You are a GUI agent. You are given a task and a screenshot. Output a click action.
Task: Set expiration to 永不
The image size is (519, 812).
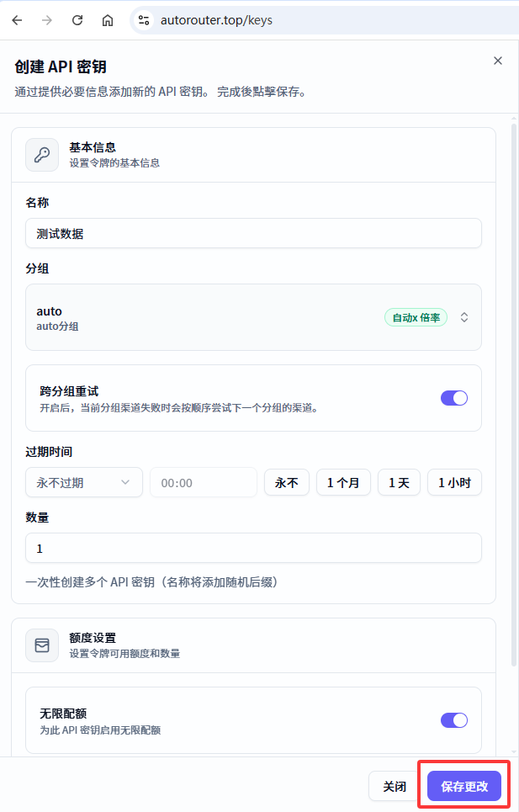[287, 483]
